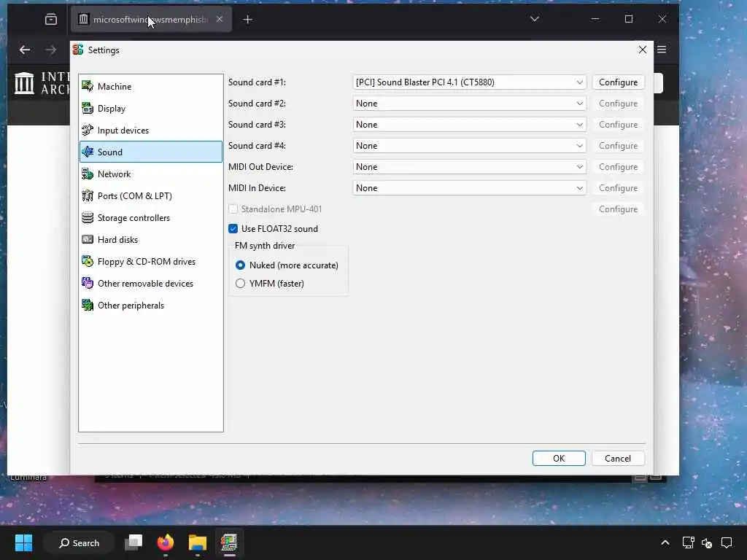
Task: Expand MIDI In Device dropdown
Action: tap(469, 188)
